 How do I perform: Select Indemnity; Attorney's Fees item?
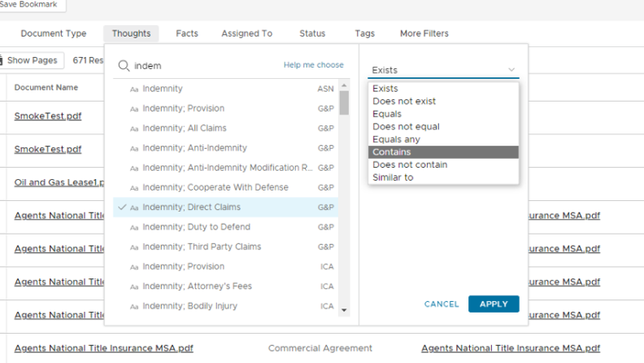(197, 286)
